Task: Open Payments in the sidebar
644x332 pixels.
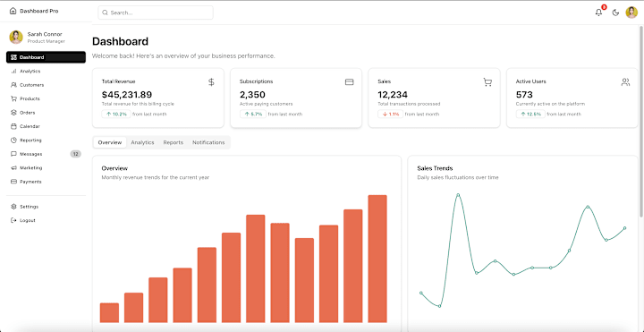Action: (x=46, y=182)
